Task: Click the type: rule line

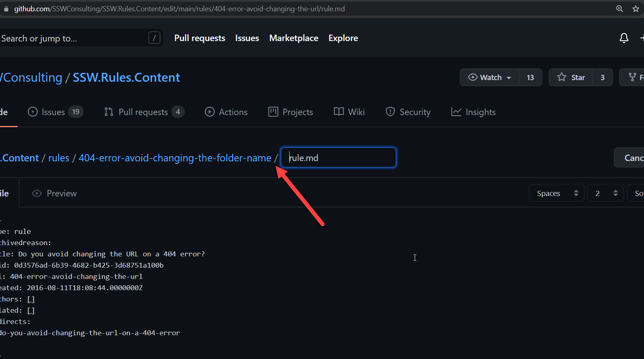Action: [x=15, y=231]
